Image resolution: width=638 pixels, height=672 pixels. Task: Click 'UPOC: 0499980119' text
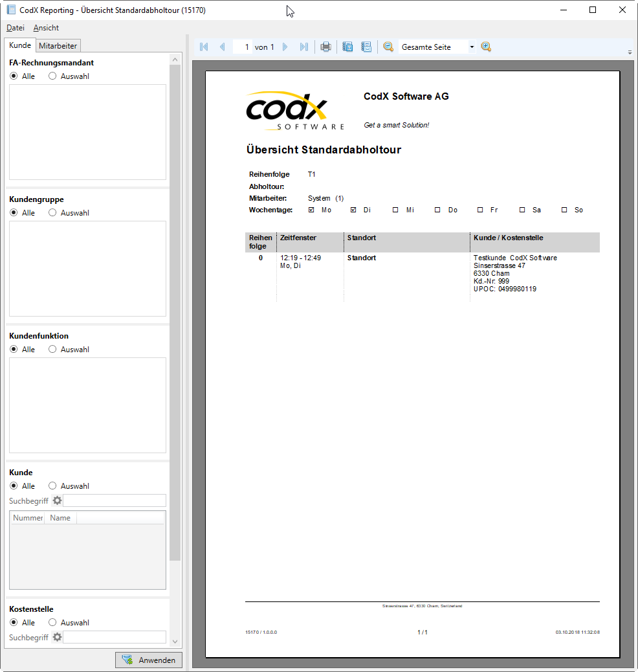point(505,289)
